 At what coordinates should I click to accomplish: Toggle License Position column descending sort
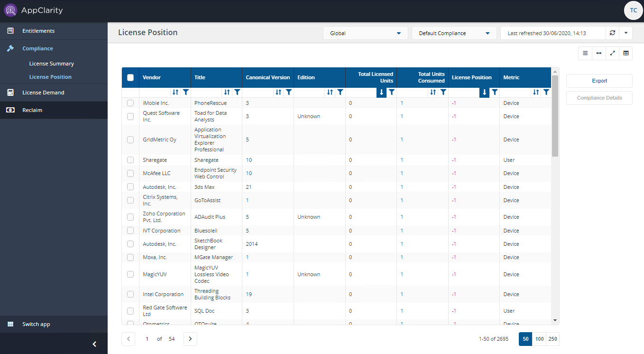point(484,93)
